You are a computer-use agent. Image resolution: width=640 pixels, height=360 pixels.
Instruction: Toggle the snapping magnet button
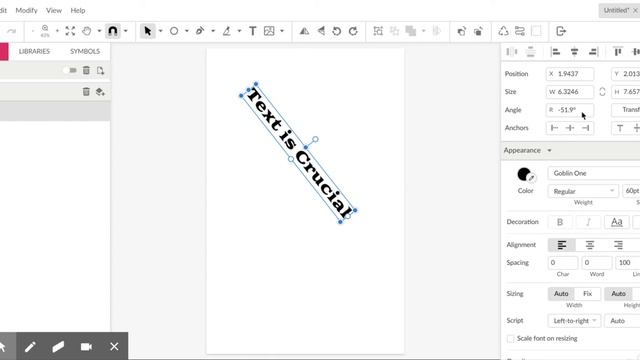[x=113, y=31]
